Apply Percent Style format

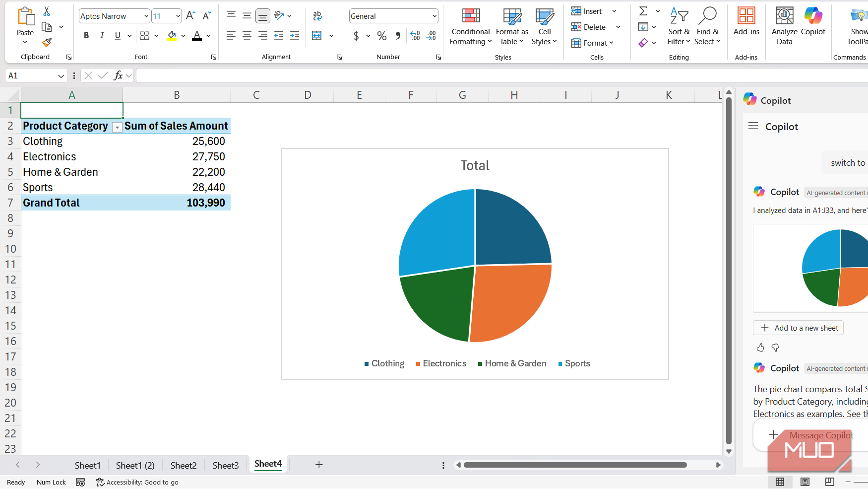point(381,35)
